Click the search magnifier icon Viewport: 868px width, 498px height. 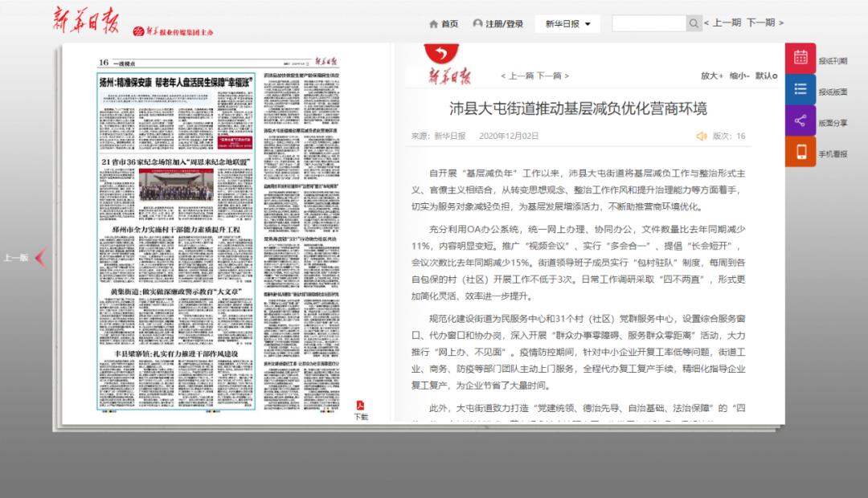[694, 23]
